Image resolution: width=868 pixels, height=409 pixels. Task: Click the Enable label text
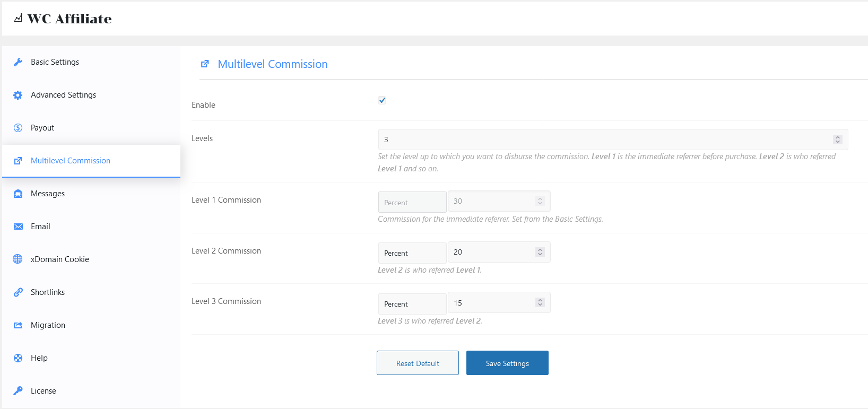(203, 105)
